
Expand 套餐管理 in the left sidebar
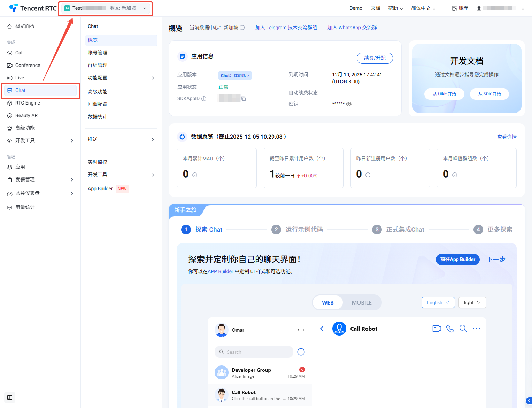[x=40, y=179]
